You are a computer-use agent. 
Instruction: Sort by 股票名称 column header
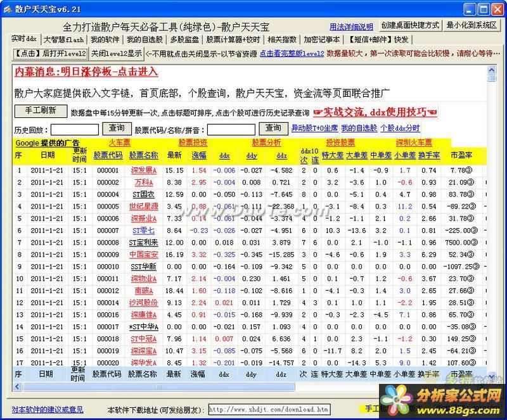click(x=143, y=155)
